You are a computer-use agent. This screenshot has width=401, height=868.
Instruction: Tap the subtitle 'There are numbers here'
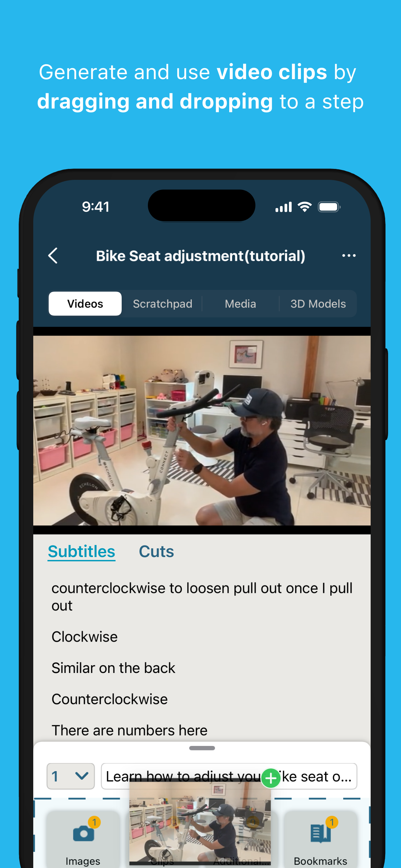[x=129, y=730]
